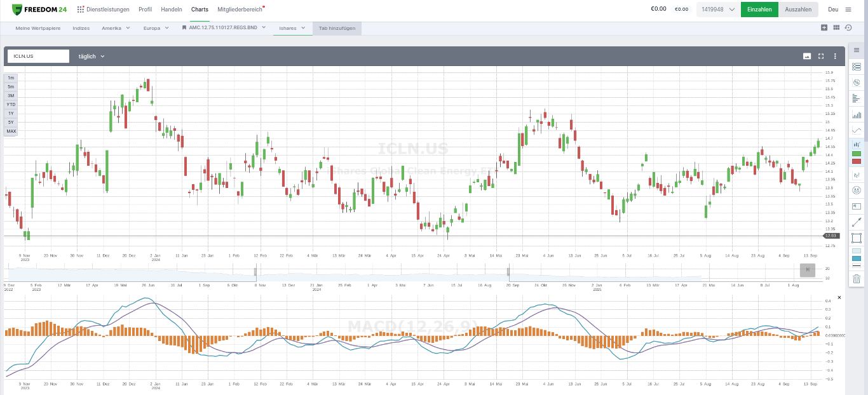This screenshot has width=868, height=395.
Task: Open the Handeln menu item
Action: tap(172, 10)
